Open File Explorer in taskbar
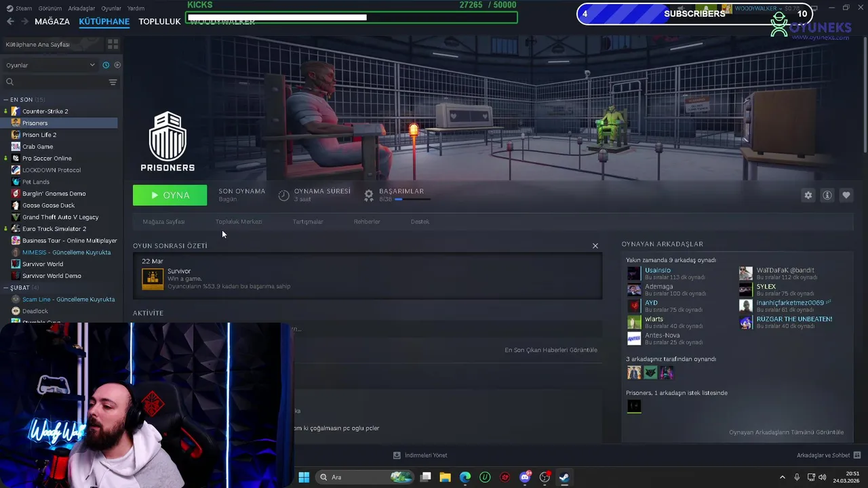 tap(445, 477)
